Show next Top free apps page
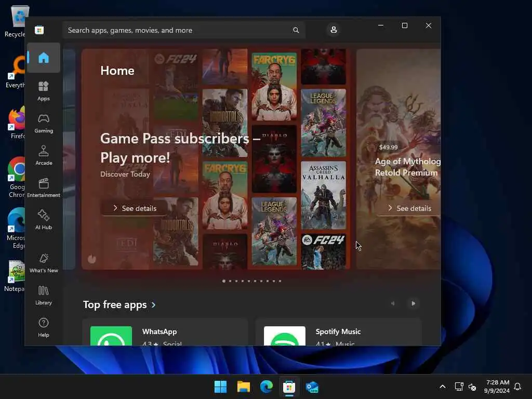Screen dimensions: 532x399 (413, 303)
